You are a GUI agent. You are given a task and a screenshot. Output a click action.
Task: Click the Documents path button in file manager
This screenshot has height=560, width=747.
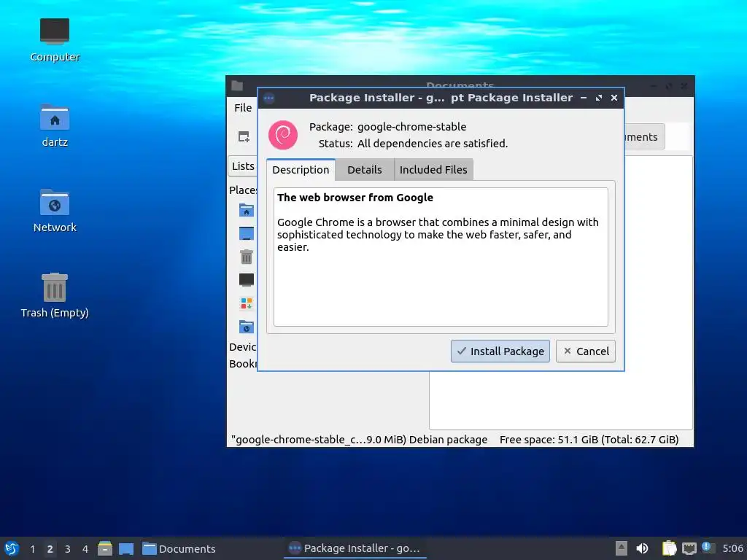click(x=644, y=136)
